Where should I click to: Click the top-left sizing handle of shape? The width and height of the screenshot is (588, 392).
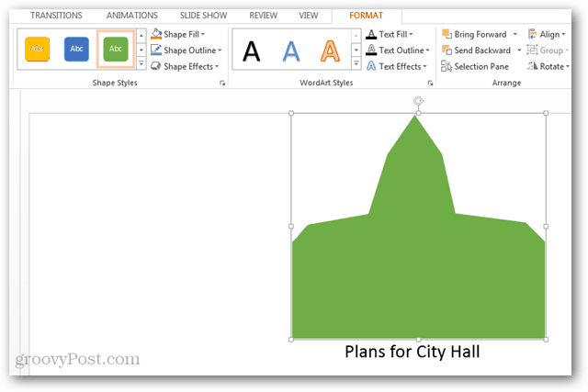pyautogui.click(x=291, y=113)
